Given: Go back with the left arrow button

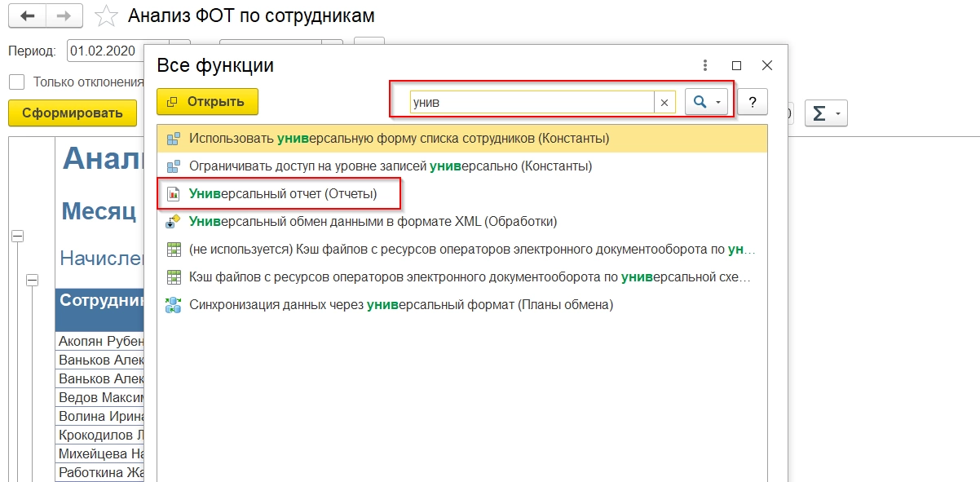Looking at the screenshot, I should 27,15.
